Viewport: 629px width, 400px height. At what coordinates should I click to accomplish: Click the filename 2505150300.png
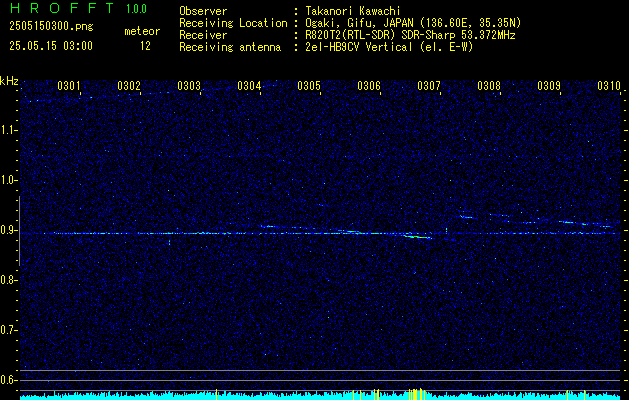(51, 26)
